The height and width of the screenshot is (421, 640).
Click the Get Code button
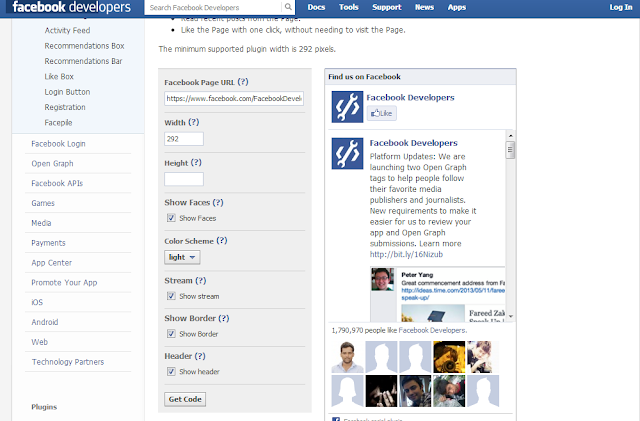[x=185, y=399]
